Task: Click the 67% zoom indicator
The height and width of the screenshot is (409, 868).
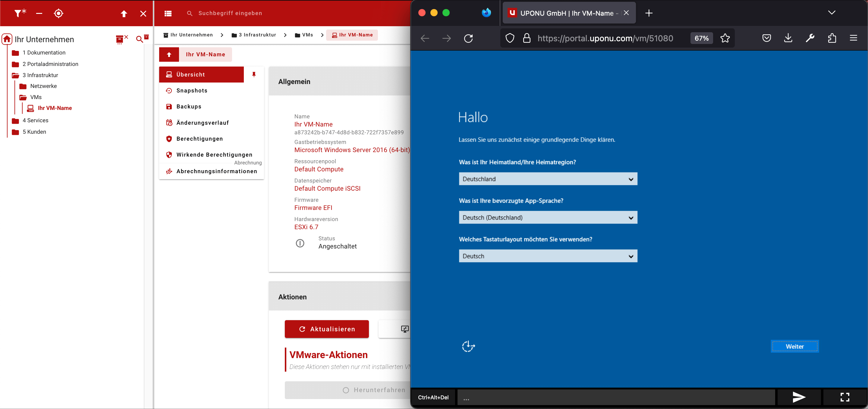Action: click(x=702, y=38)
